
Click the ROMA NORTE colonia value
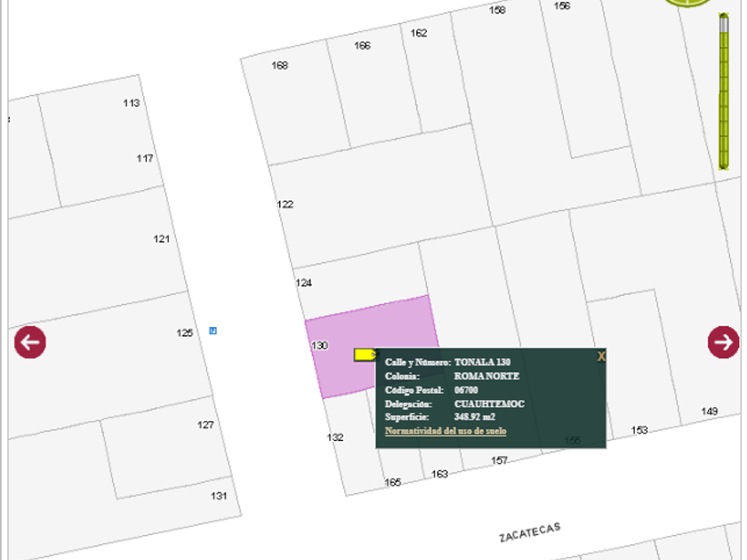pyautogui.click(x=486, y=376)
